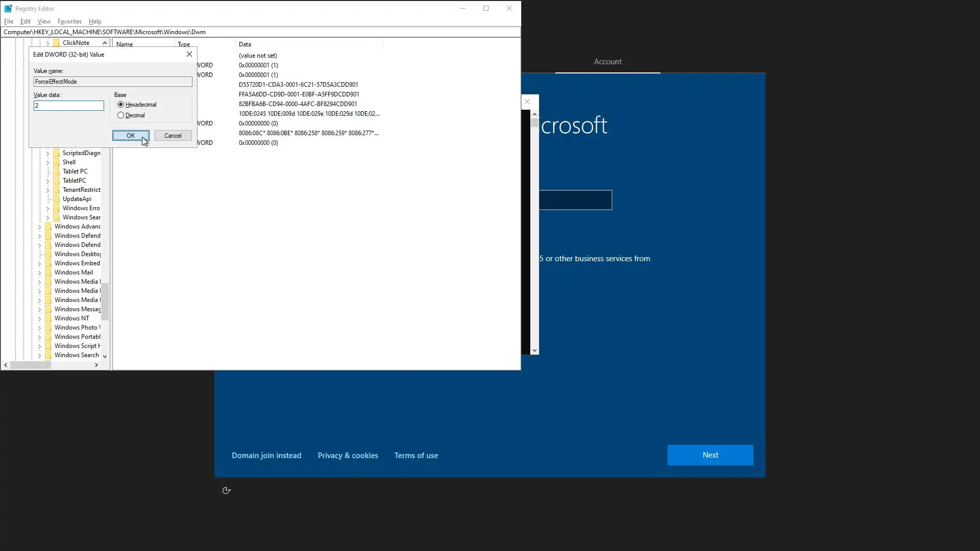Viewport: 980px width, 551px height.
Task: Click the ClickNote folder icon
Action: point(57,43)
